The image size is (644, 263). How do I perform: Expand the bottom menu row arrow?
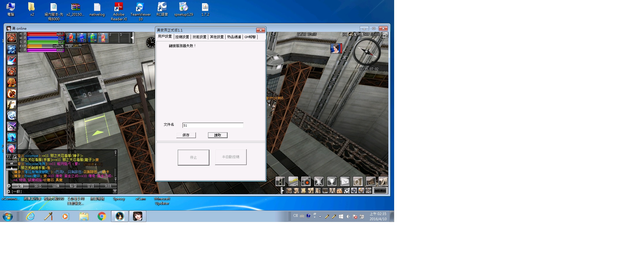(282, 190)
